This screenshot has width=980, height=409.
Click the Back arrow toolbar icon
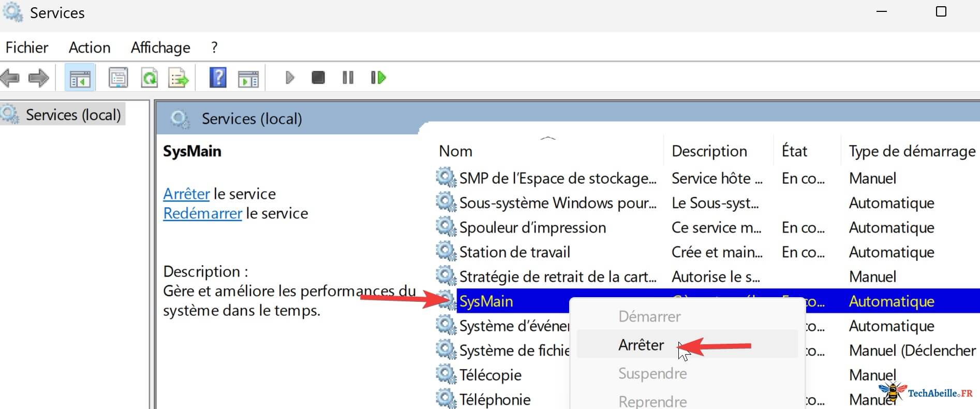click(x=10, y=78)
